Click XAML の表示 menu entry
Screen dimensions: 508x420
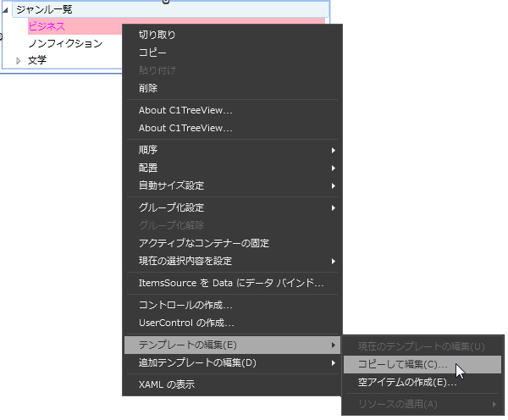click(167, 384)
